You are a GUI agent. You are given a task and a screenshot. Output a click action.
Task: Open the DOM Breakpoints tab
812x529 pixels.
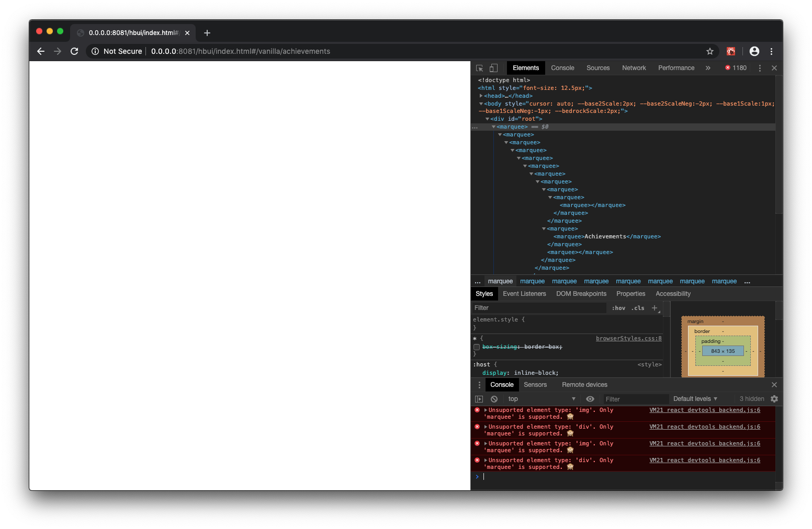pyautogui.click(x=581, y=294)
